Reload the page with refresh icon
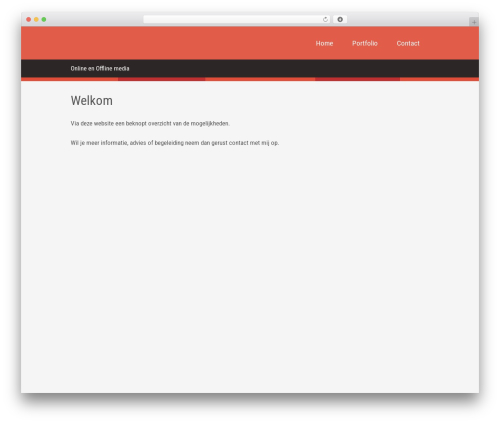Image resolution: width=500 pixels, height=423 pixels. point(325,19)
